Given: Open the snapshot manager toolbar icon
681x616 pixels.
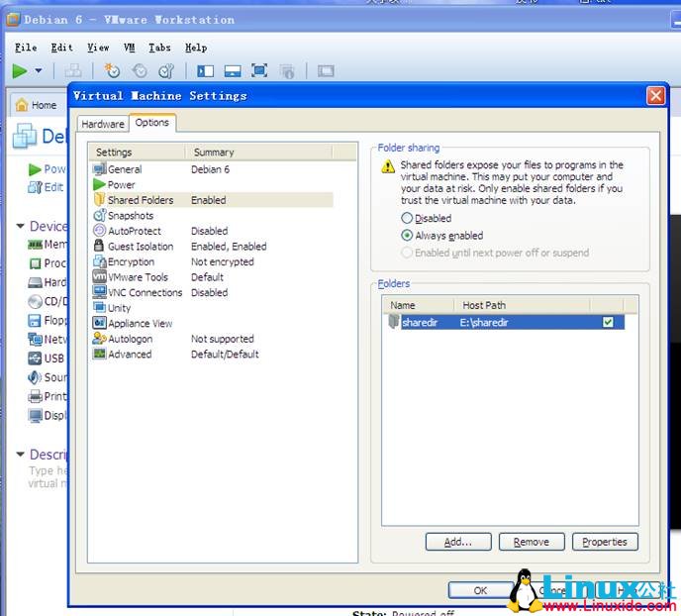Looking at the screenshot, I should (166, 70).
